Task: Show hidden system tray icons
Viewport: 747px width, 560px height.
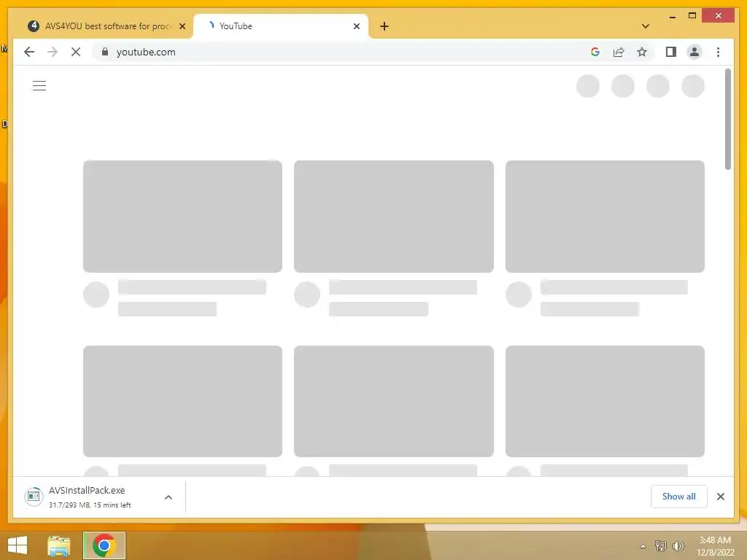Action: 643,546
